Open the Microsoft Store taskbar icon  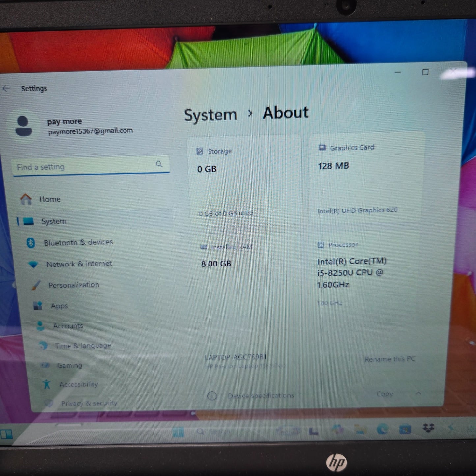click(405, 429)
